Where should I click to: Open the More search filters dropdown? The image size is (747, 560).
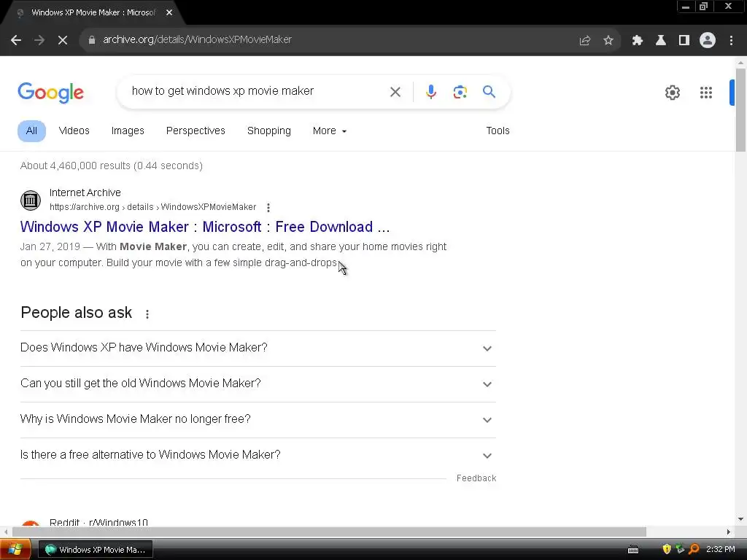(329, 131)
